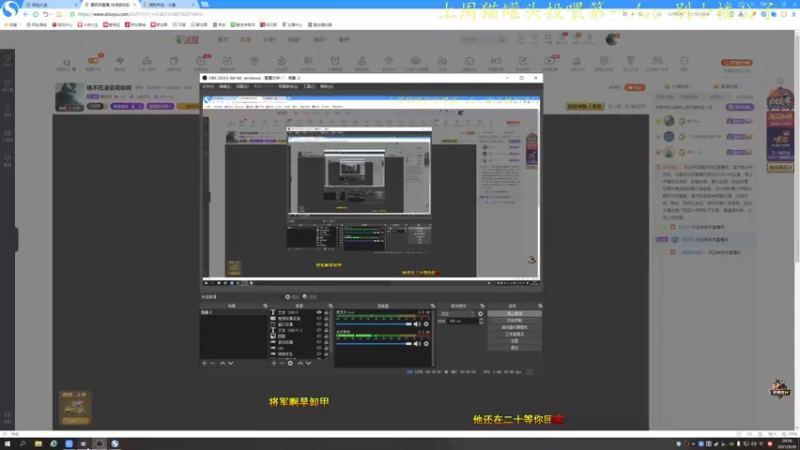Move scene down in Scenes list
The height and width of the screenshot is (450, 800).
231,363
